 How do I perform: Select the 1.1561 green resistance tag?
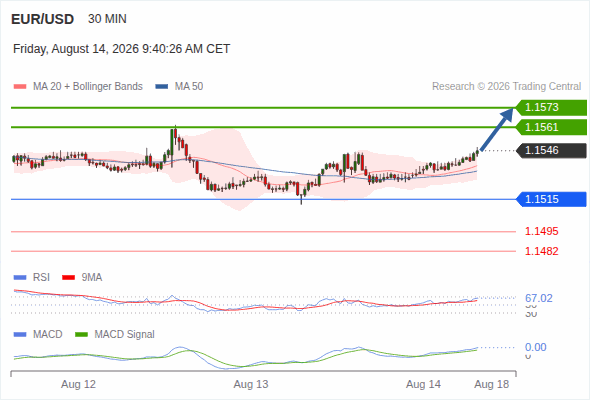[551, 127]
